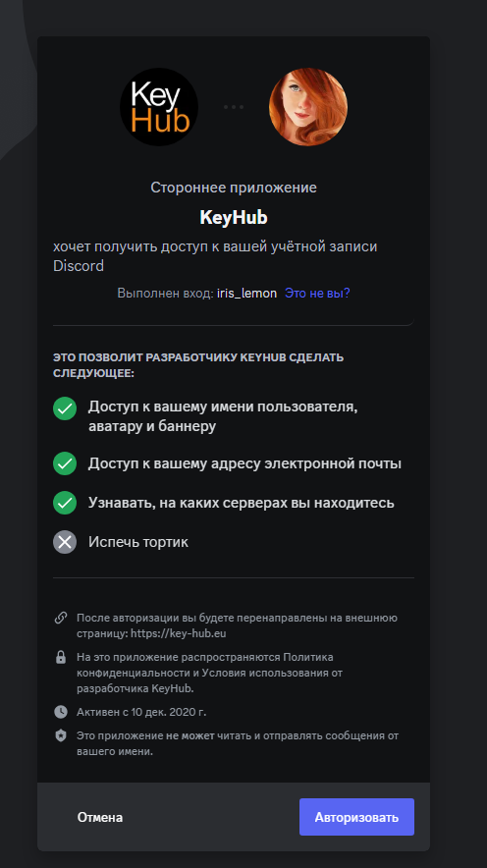This screenshot has width=487, height=868.
Task: Click the privacy policy and terms notice
Action: tap(209, 673)
